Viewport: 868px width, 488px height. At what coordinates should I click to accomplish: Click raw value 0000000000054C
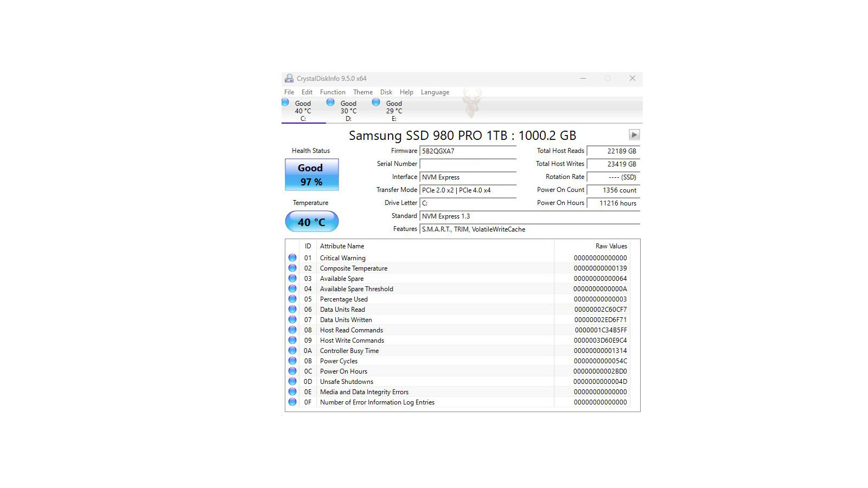coord(601,361)
